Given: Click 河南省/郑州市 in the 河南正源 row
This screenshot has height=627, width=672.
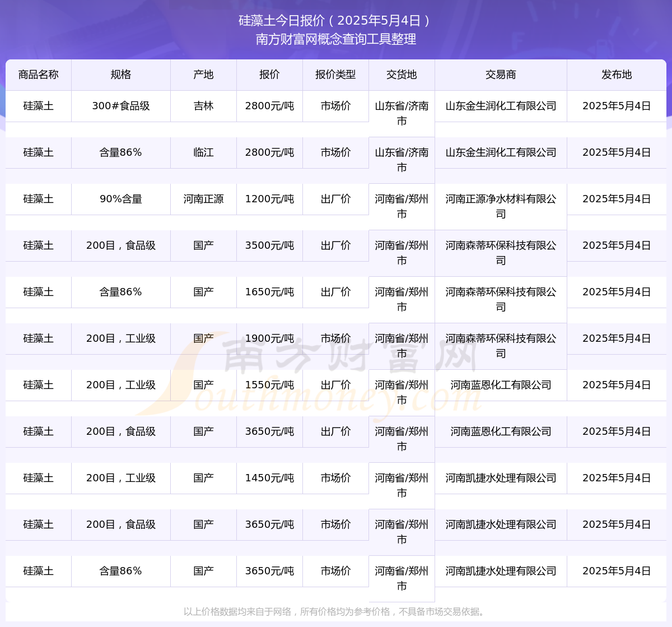Looking at the screenshot, I should [x=402, y=206].
